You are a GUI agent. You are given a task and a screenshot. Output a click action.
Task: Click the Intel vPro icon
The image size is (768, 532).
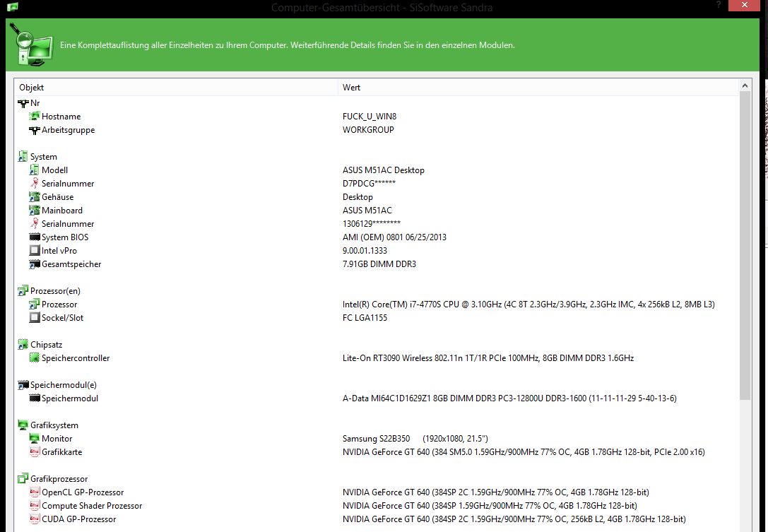tap(34, 251)
